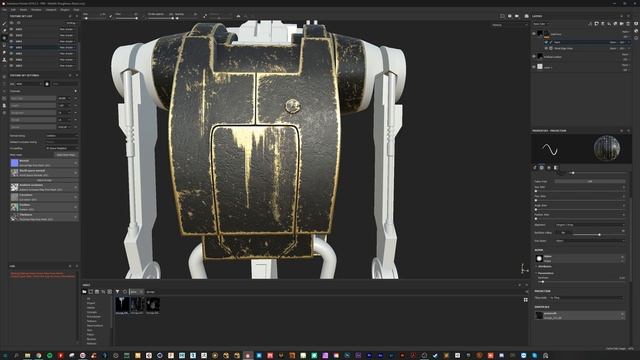Select the Eraser tool in left toolbar

pyautogui.click(x=4, y=31)
